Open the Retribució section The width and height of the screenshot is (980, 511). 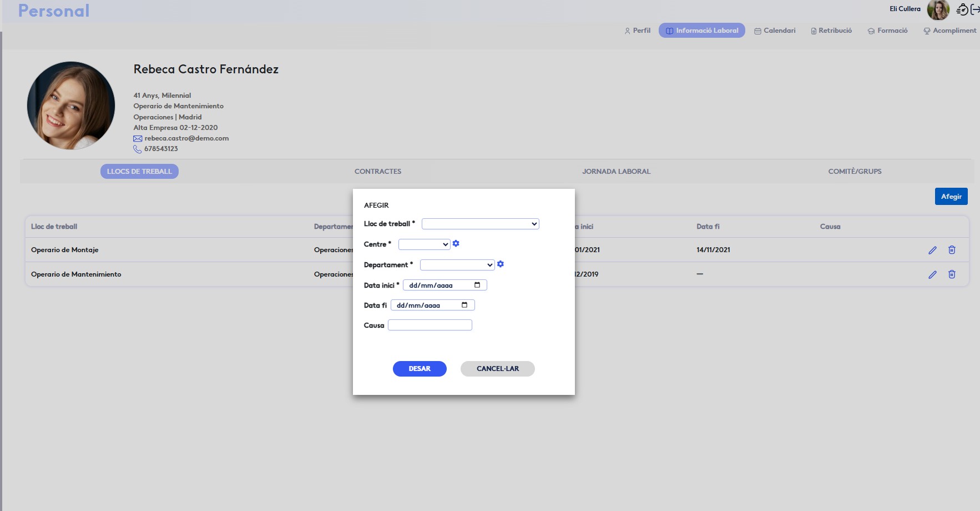831,31
